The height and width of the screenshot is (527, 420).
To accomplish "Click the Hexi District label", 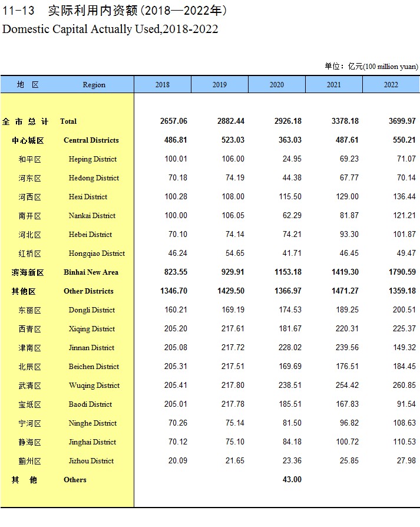I will tap(88, 197).
